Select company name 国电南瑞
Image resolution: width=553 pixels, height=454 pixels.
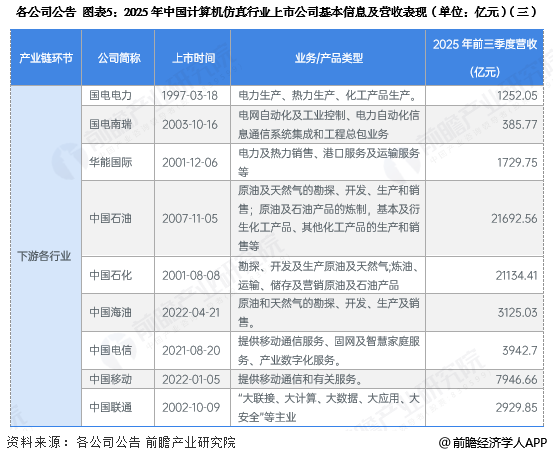pyautogui.click(x=110, y=124)
